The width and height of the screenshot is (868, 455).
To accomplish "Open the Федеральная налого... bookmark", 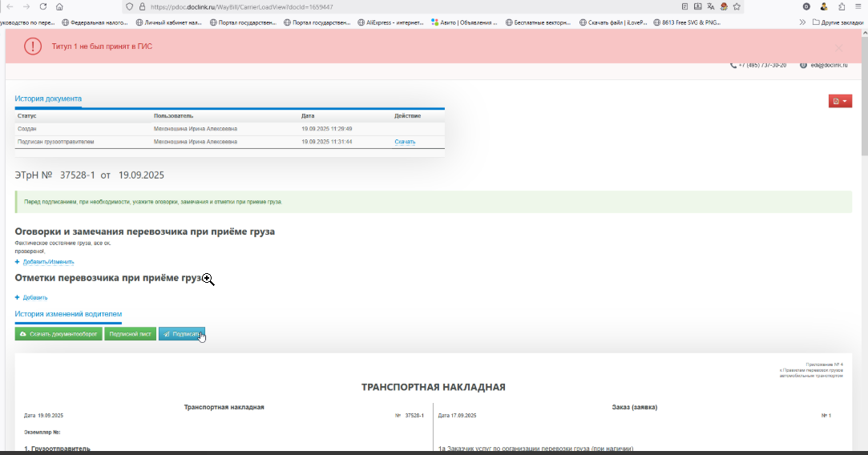I will pyautogui.click(x=95, y=22).
